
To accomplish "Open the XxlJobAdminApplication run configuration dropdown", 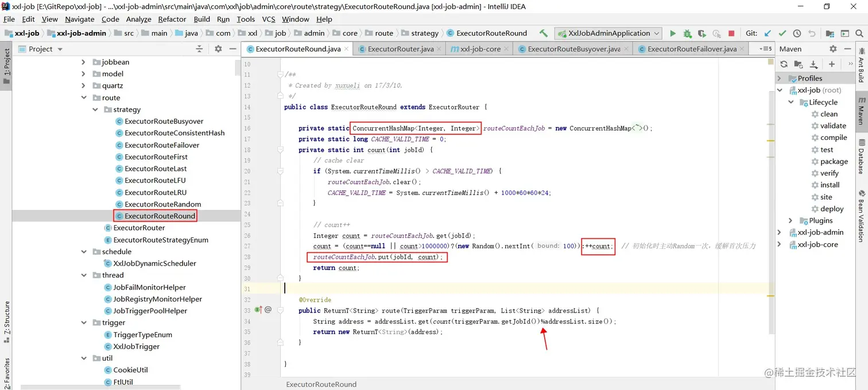I will pyautogui.click(x=607, y=33).
